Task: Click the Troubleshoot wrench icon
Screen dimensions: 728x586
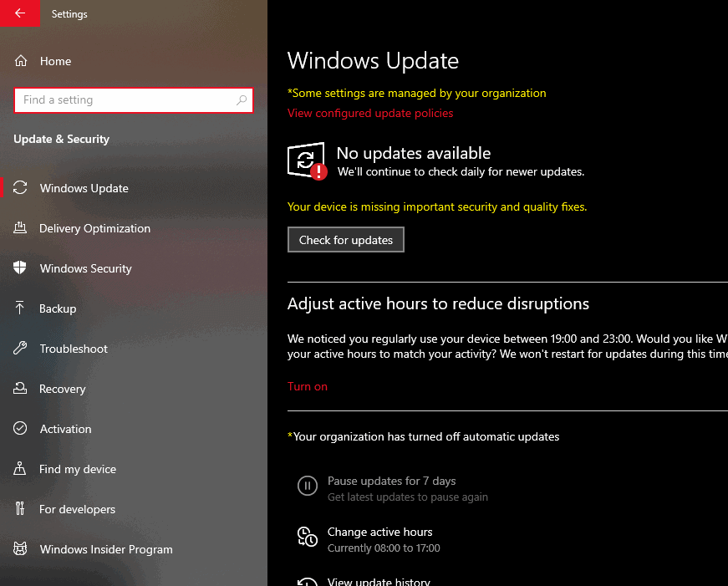Action: coord(20,348)
